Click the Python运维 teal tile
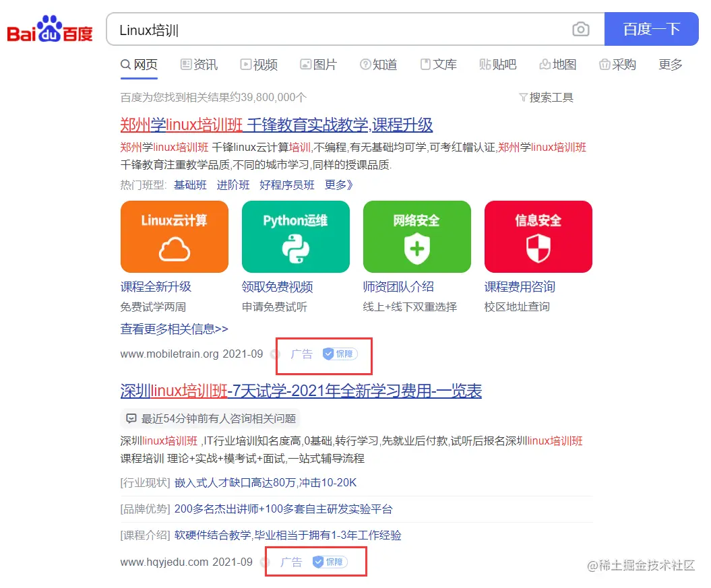Image resolution: width=711 pixels, height=588 pixels. point(296,236)
